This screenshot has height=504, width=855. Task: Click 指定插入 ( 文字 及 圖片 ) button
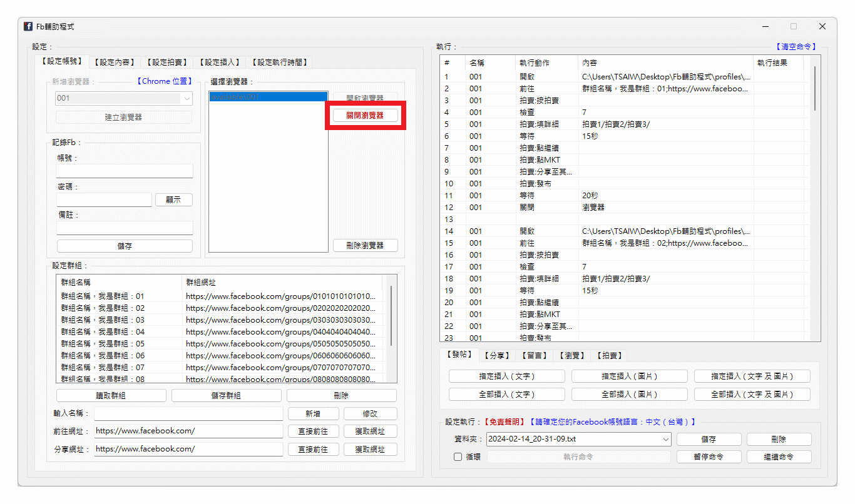[752, 376]
